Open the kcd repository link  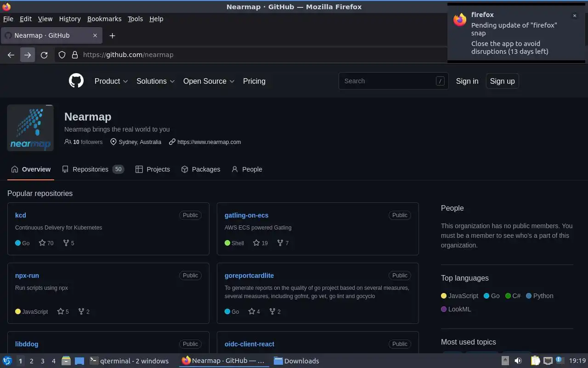[21, 215]
